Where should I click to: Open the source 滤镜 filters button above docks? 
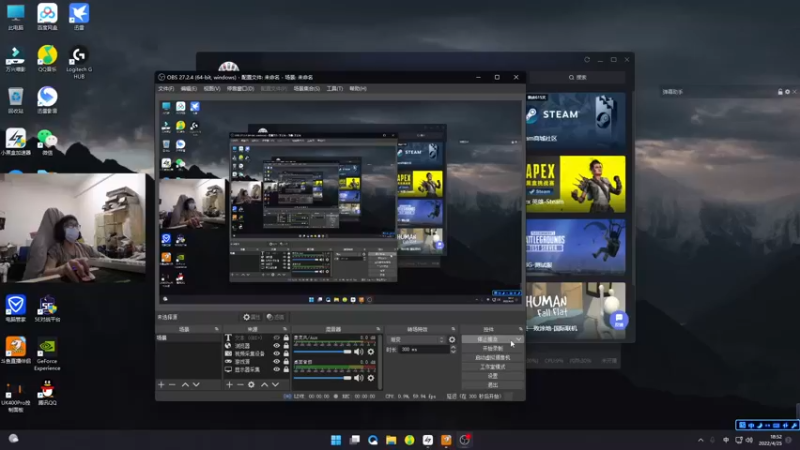[276, 317]
